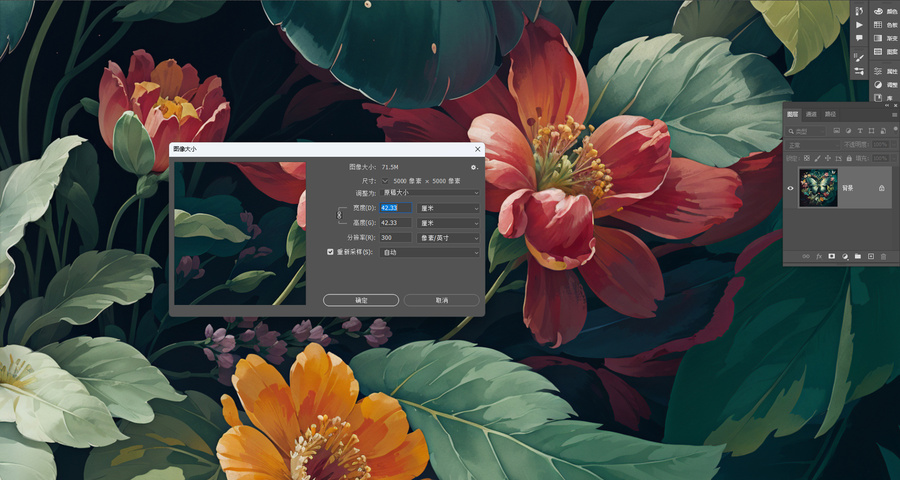This screenshot has height=480, width=900.
Task: Click Lock all padlock icon in Layers
Action: pos(847,158)
